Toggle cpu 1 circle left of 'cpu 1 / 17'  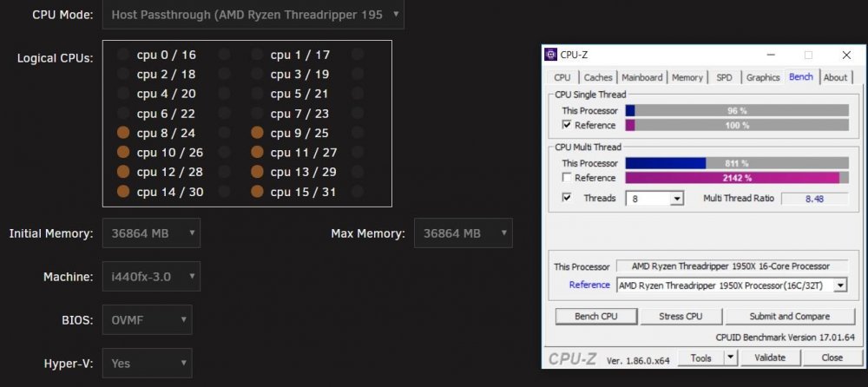click(257, 55)
